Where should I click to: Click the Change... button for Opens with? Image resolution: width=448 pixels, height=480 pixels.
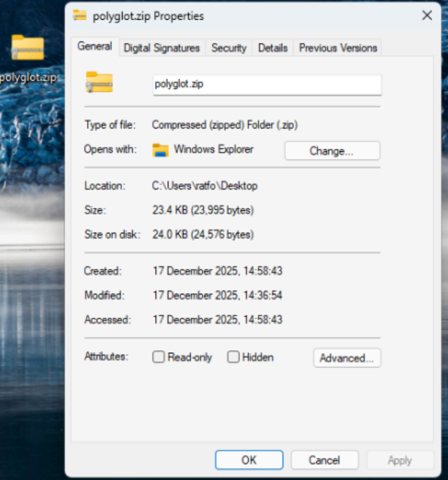[x=332, y=151]
